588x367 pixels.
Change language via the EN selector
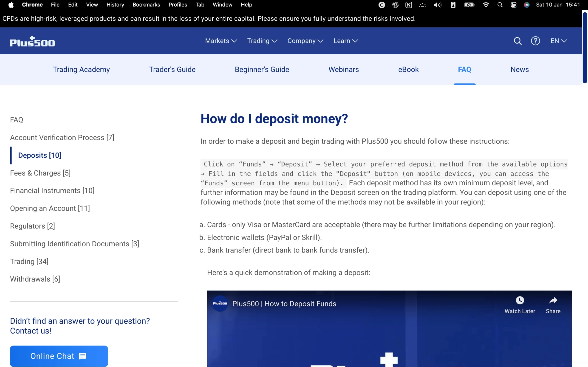click(x=558, y=41)
